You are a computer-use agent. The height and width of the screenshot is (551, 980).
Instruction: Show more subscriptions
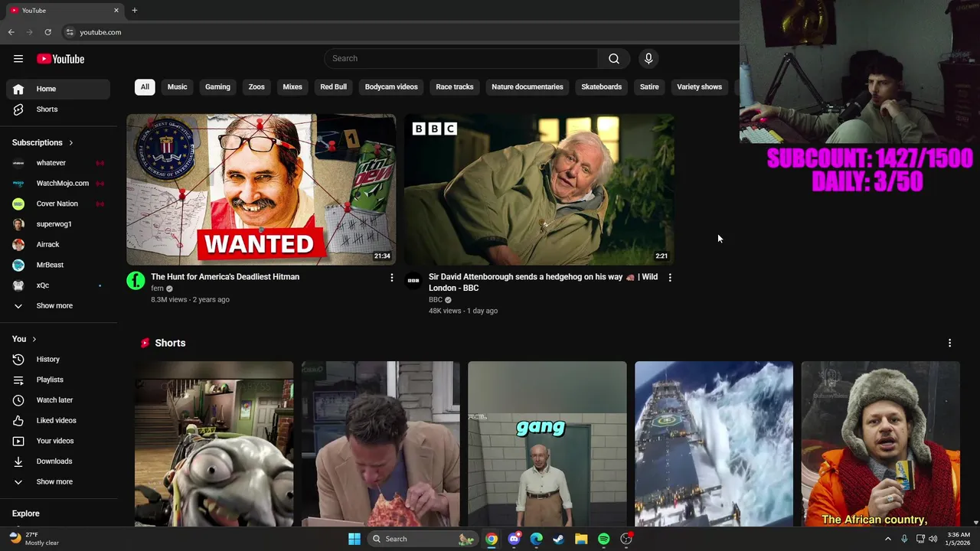coord(58,306)
